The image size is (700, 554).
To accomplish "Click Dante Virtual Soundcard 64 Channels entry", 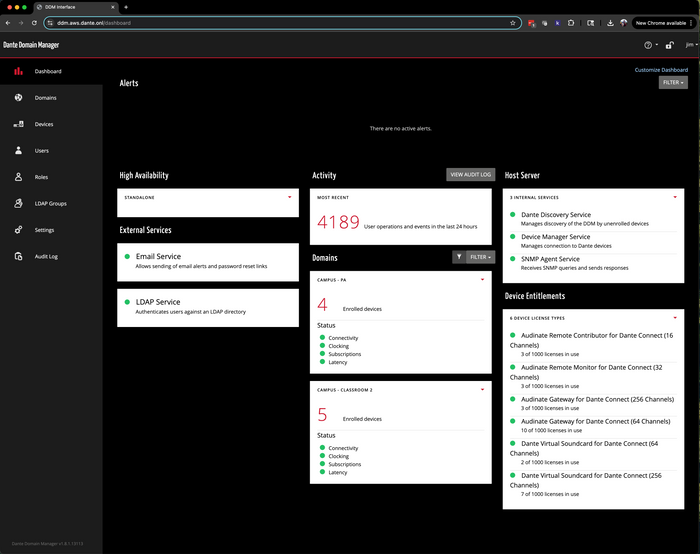I will click(593, 453).
